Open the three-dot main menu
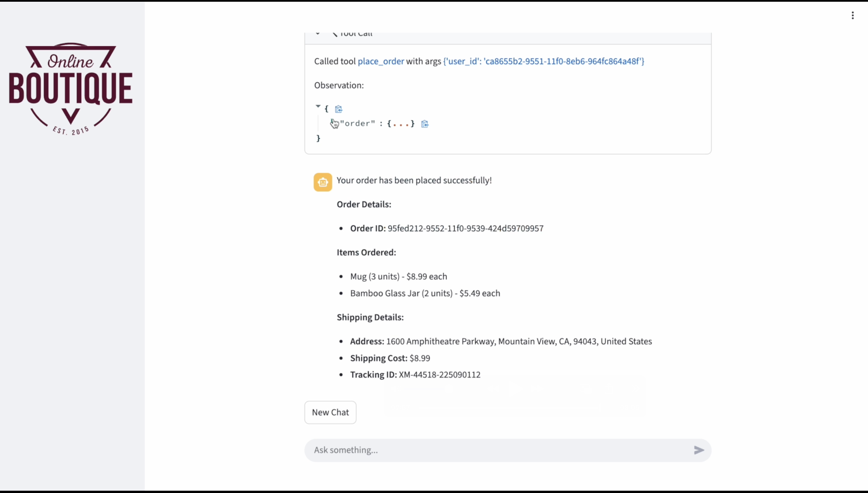Image resolution: width=868 pixels, height=493 pixels. 852,16
